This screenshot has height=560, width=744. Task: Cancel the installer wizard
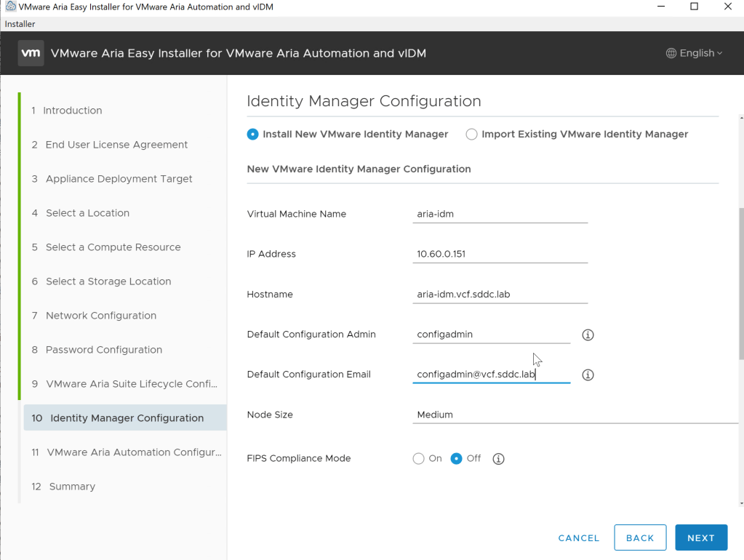click(579, 538)
